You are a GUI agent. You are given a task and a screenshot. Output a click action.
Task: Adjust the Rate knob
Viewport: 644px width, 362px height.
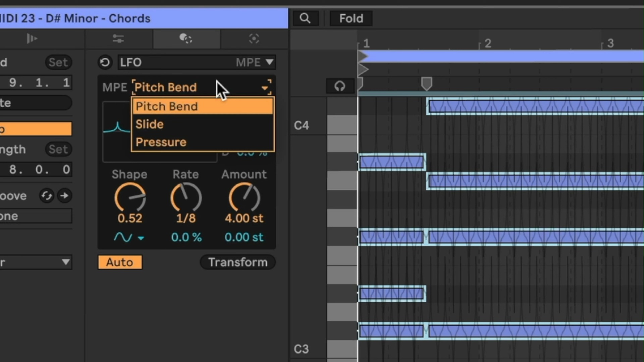186,197
